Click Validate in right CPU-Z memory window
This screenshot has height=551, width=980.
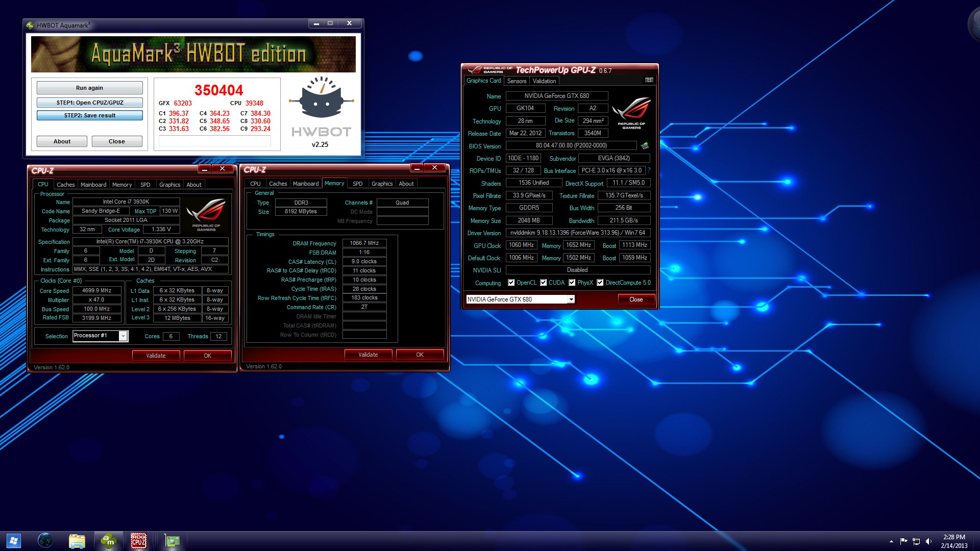tap(368, 355)
